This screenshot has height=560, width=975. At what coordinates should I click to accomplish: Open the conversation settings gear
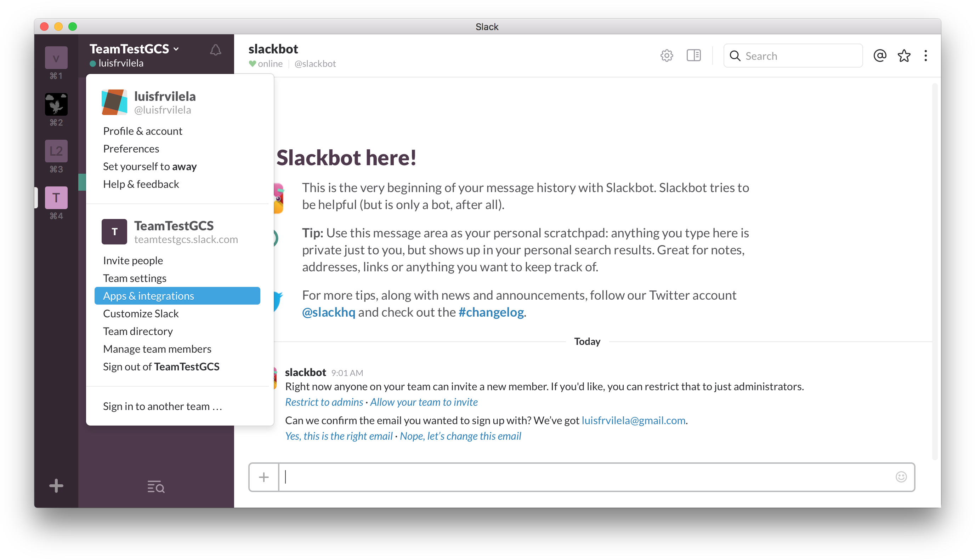667,56
